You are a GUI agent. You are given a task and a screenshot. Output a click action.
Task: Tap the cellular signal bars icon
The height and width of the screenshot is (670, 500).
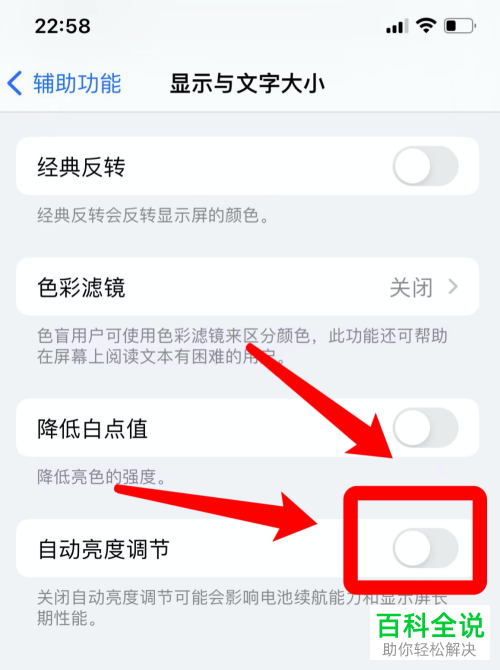(397, 26)
